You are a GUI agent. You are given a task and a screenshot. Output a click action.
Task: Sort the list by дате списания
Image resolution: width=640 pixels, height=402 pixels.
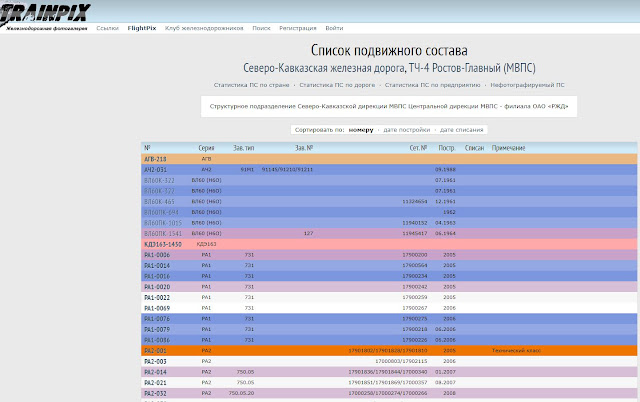click(461, 130)
